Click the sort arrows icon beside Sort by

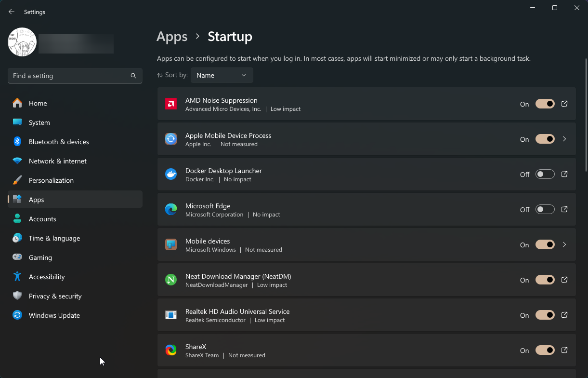click(160, 75)
